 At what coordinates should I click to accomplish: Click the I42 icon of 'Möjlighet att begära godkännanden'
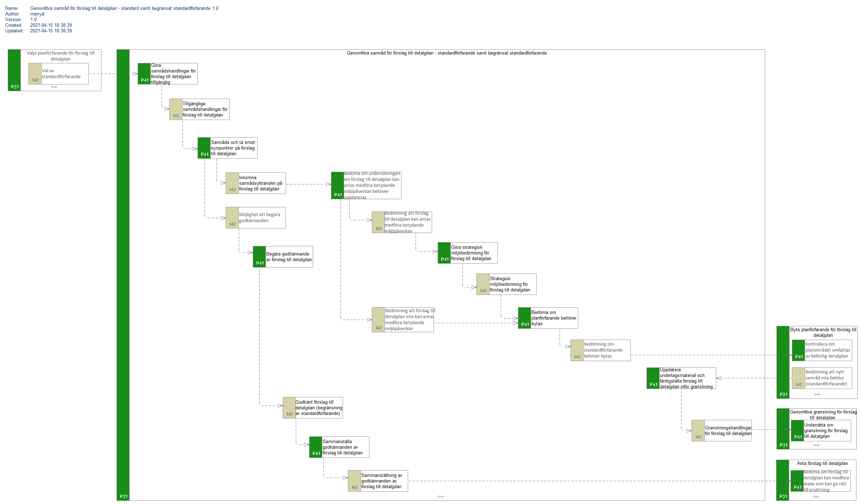(x=232, y=218)
